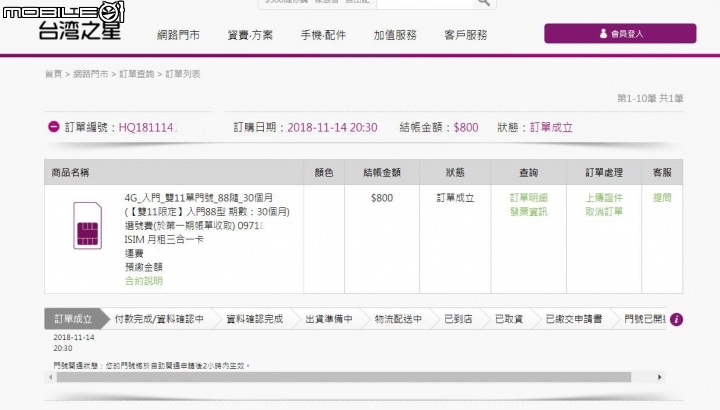Click the 提問 customer service link
This screenshot has height=410, width=720.
point(662,198)
